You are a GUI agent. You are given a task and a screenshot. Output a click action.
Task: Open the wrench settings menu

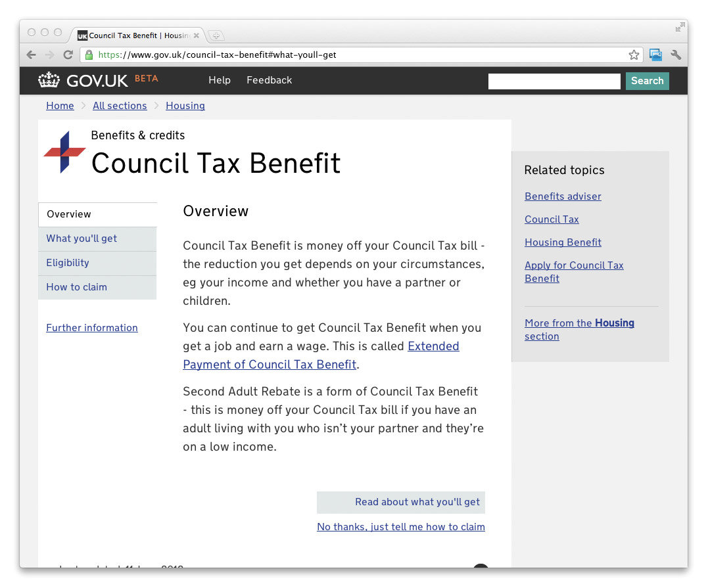coord(676,55)
